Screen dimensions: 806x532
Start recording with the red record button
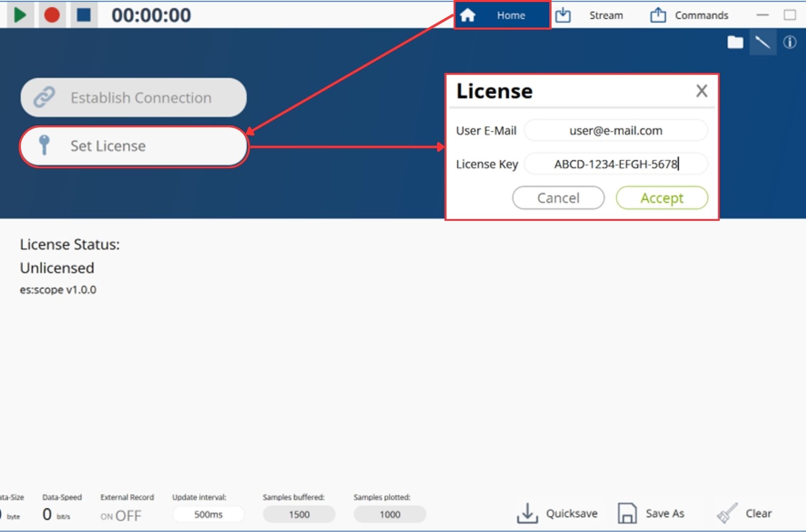[x=52, y=15]
